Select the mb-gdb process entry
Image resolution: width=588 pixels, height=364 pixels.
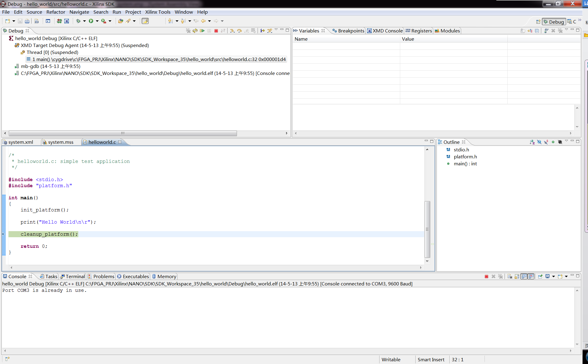pos(50,66)
